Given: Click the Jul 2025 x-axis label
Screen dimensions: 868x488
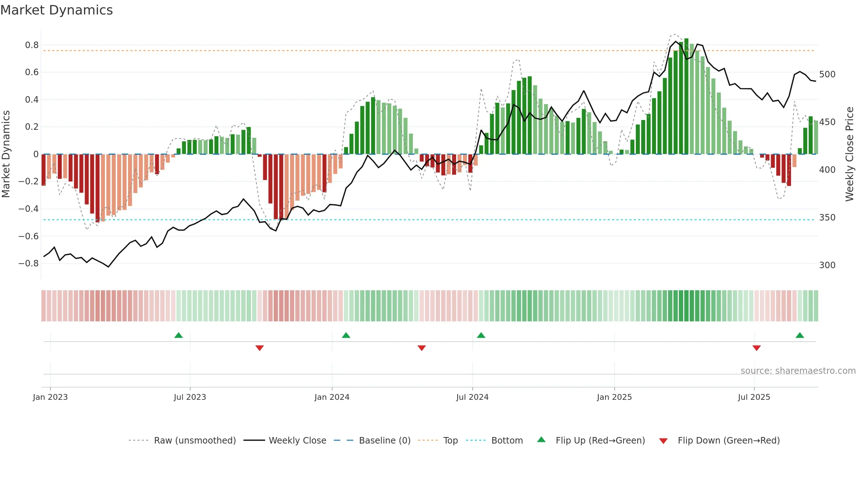Looking at the screenshot, I should (x=754, y=397).
